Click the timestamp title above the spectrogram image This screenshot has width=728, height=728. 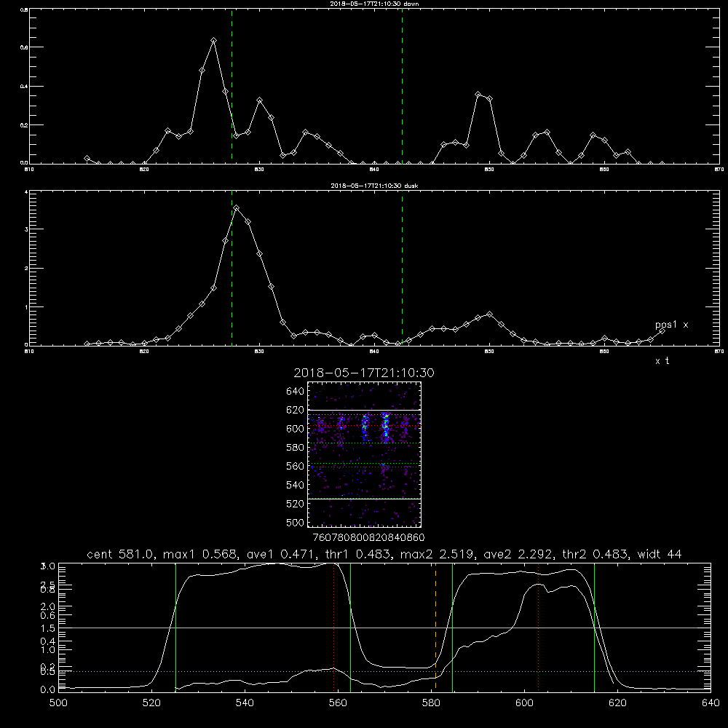pos(364,373)
